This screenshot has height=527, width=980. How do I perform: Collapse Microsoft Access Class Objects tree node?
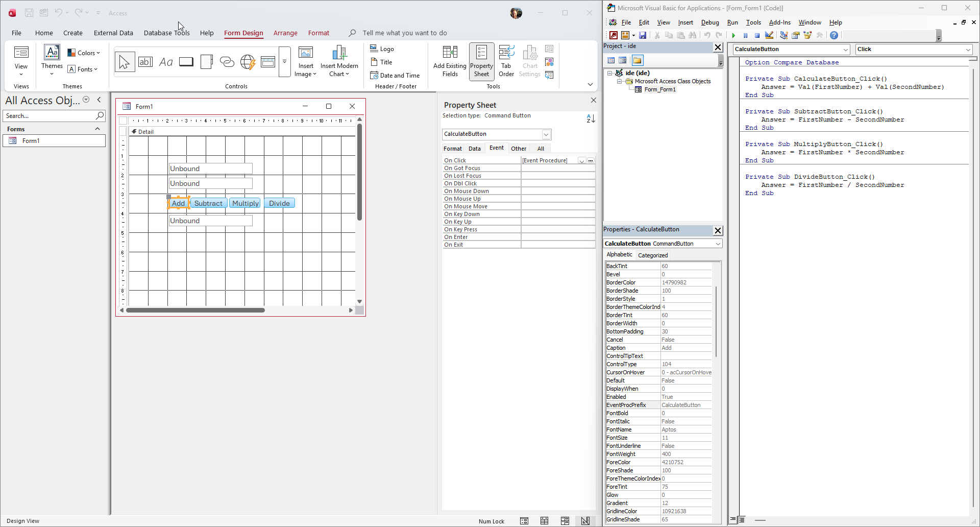point(619,81)
